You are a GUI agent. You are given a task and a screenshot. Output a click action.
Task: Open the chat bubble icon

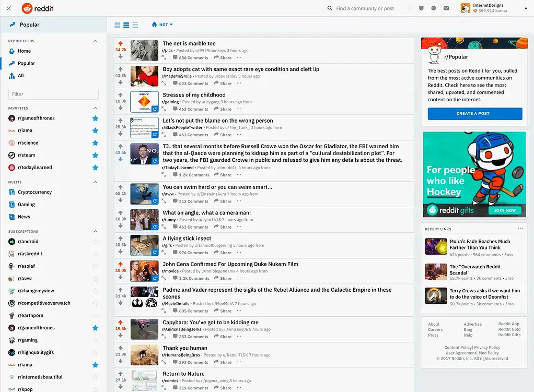click(x=434, y=8)
